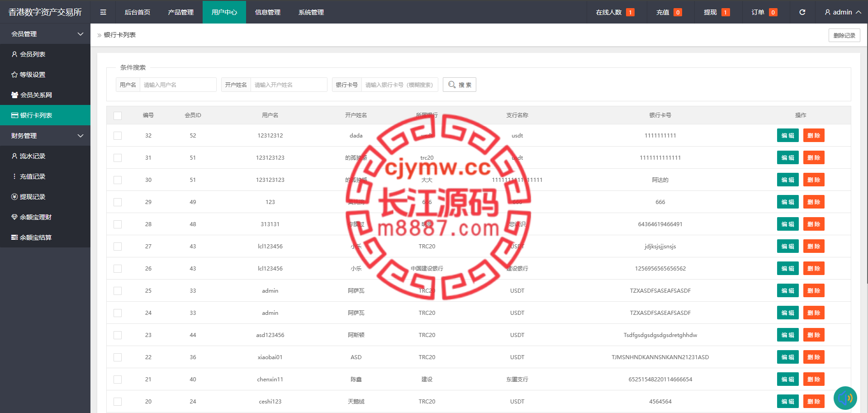
Task: Check the box for row number 32
Action: 118,136
